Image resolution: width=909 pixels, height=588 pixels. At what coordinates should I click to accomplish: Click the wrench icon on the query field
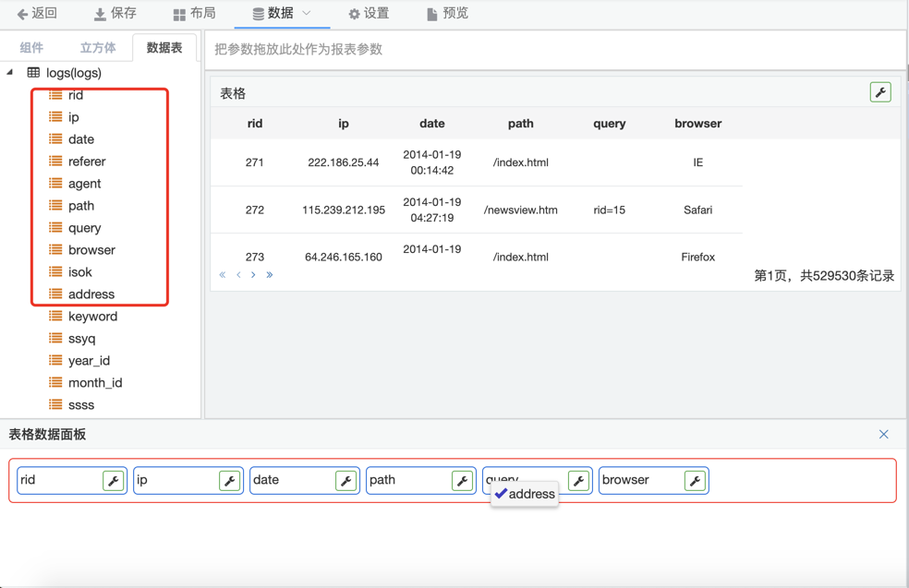[x=578, y=481]
